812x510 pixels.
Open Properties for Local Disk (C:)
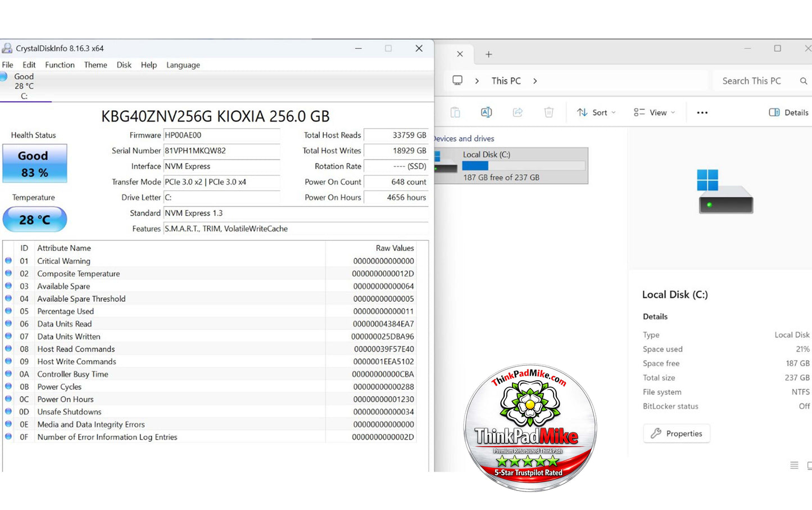[677, 434]
